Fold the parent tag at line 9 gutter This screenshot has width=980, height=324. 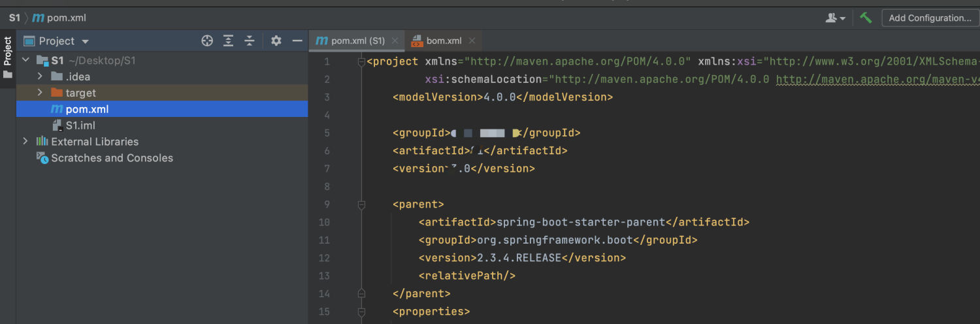click(361, 204)
